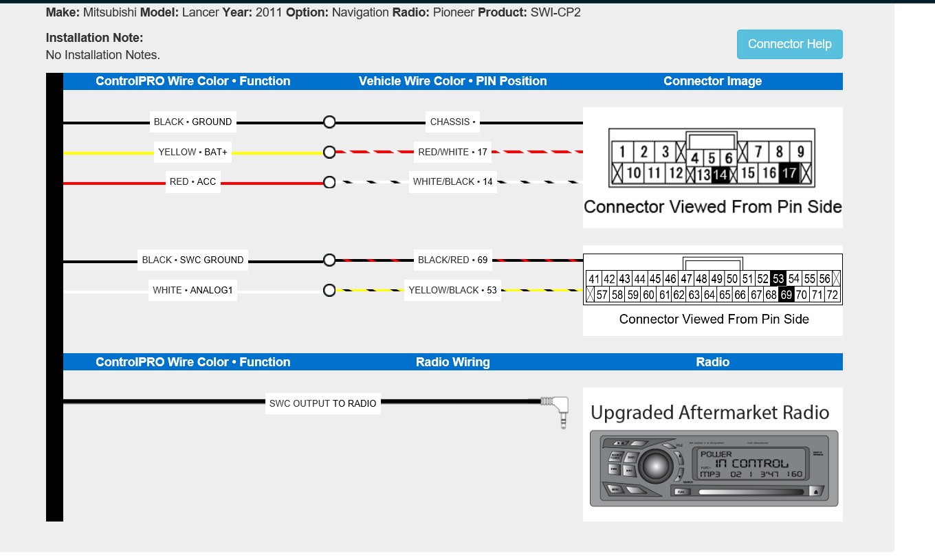Click the splice circle on ACC wire

pos(329,183)
